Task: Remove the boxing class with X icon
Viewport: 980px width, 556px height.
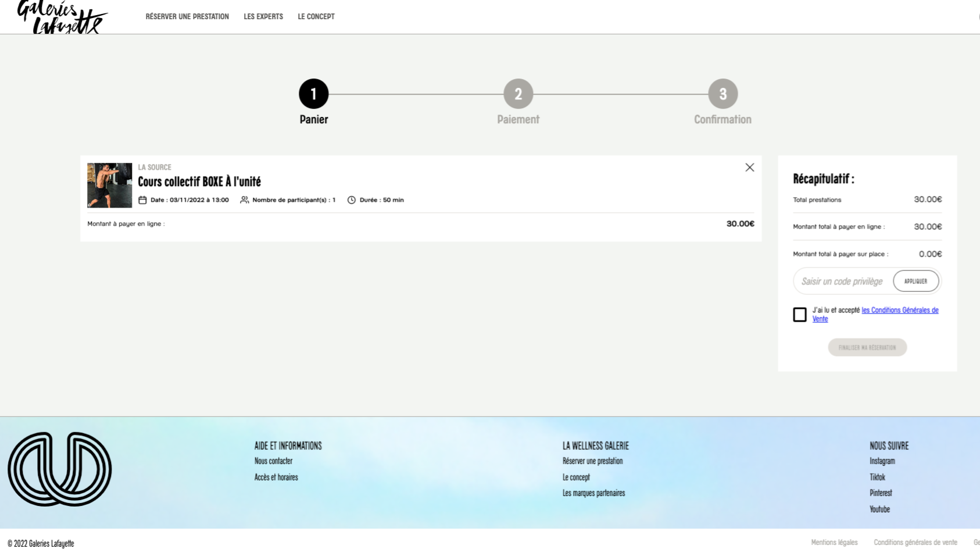Action: point(749,167)
